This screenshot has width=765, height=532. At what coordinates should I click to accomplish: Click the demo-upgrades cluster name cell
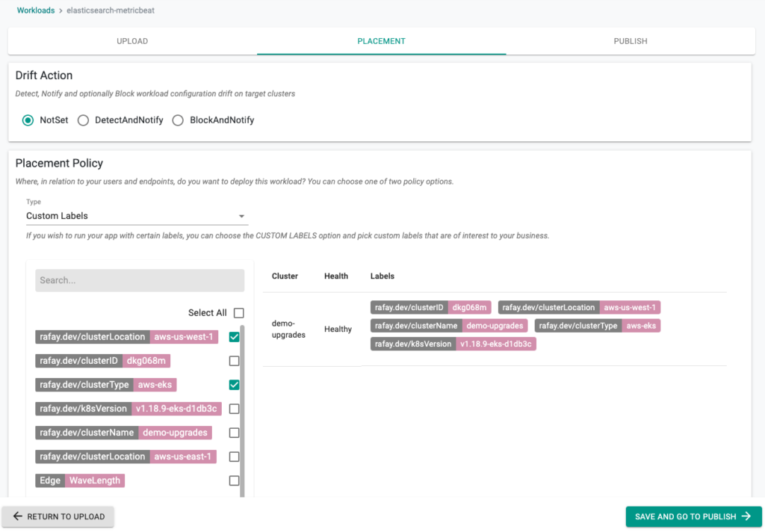(288, 329)
